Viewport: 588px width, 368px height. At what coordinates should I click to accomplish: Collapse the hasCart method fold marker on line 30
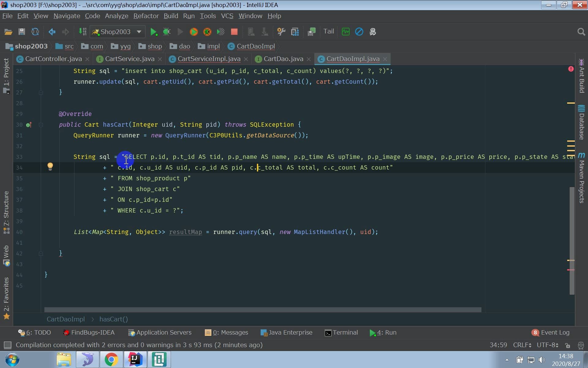click(x=41, y=125)
